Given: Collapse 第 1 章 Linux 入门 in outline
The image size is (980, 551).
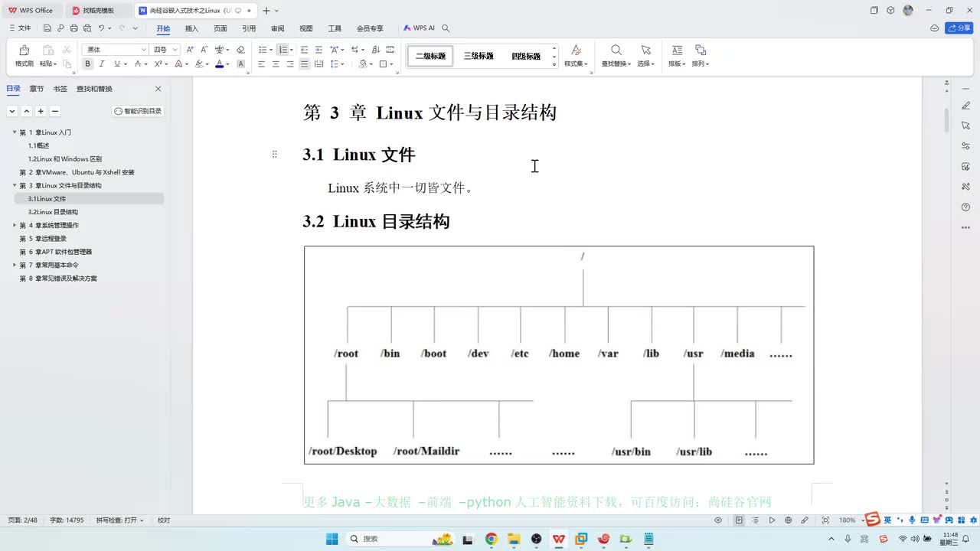Looking at the screenshot, I should pyautogui.click(x=14, y=132).
